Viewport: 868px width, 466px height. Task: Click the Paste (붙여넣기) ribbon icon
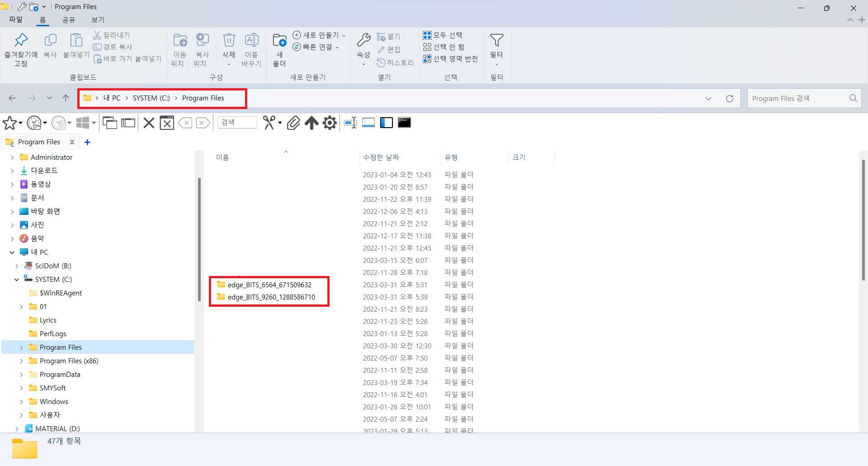(x=76, y=40)
